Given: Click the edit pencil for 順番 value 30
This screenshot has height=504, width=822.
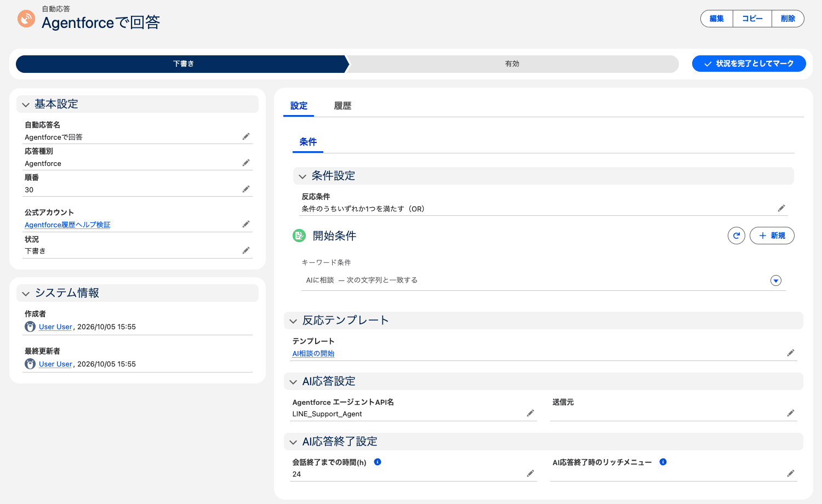Looking at the screenshot, I should (246, 189).
